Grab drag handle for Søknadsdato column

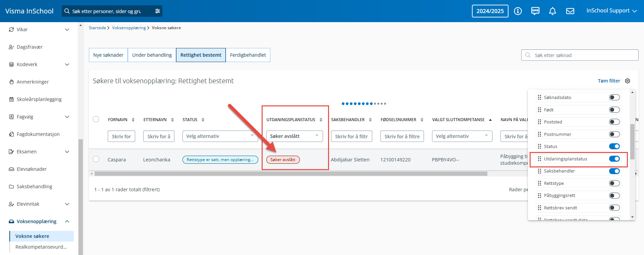(539, 97)
